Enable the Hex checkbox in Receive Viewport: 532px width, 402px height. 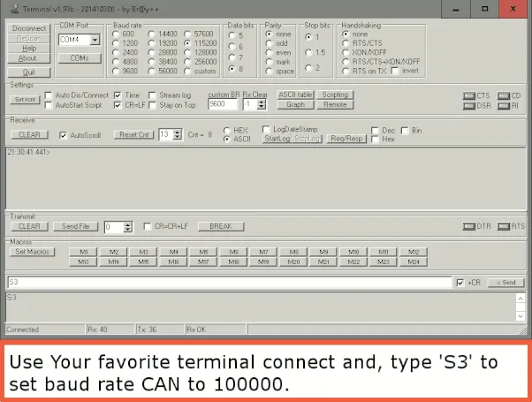pos(375,139)
